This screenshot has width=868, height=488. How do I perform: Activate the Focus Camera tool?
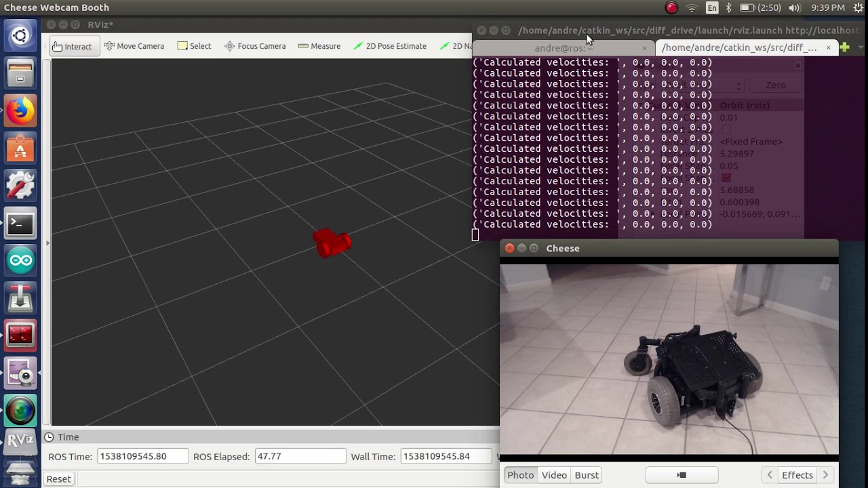[x=254, y=46]
